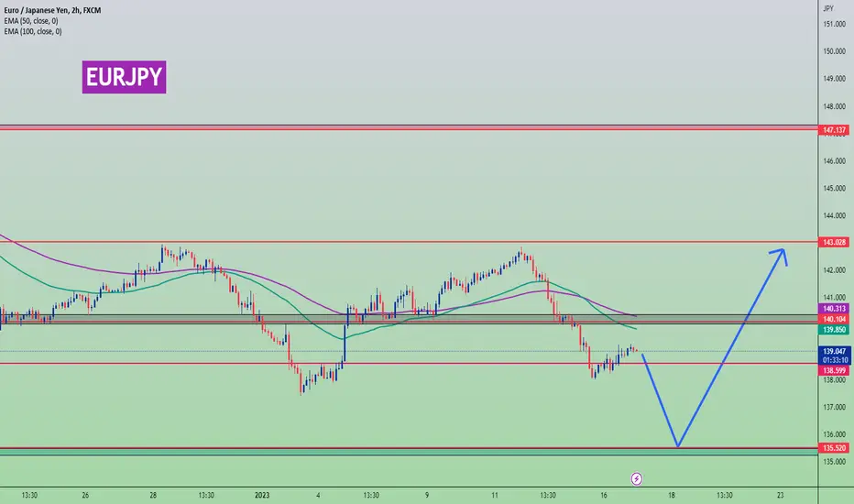This screenshot has height=504, width=854.
Task: Click the JPY currency label on price axis
Action: tap(828, 8)
